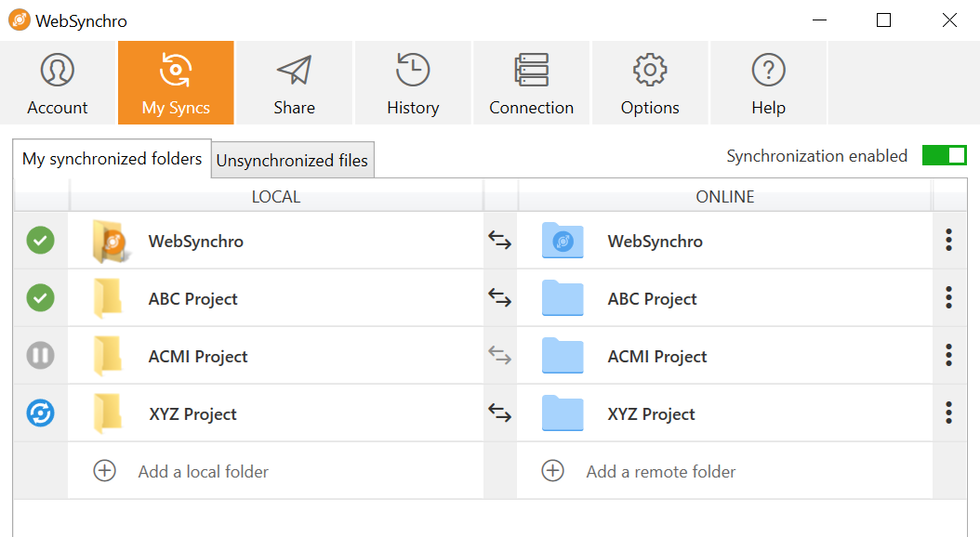Image resolution: width=980 pixels, height=537 pixels.
Task: Select the My Syncs section
Action: 177,83
